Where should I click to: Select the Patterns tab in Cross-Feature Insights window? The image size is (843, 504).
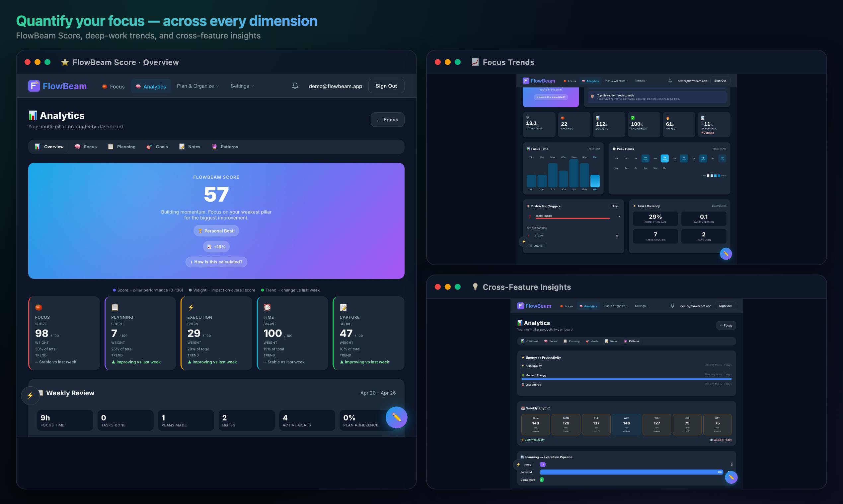pos(632,341)
